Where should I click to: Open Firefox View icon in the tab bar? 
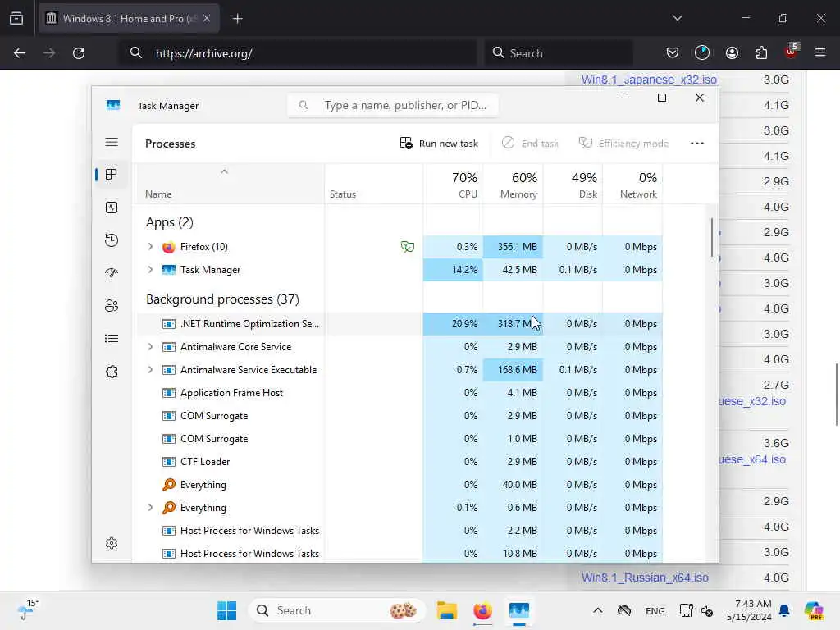pos(16,18)
